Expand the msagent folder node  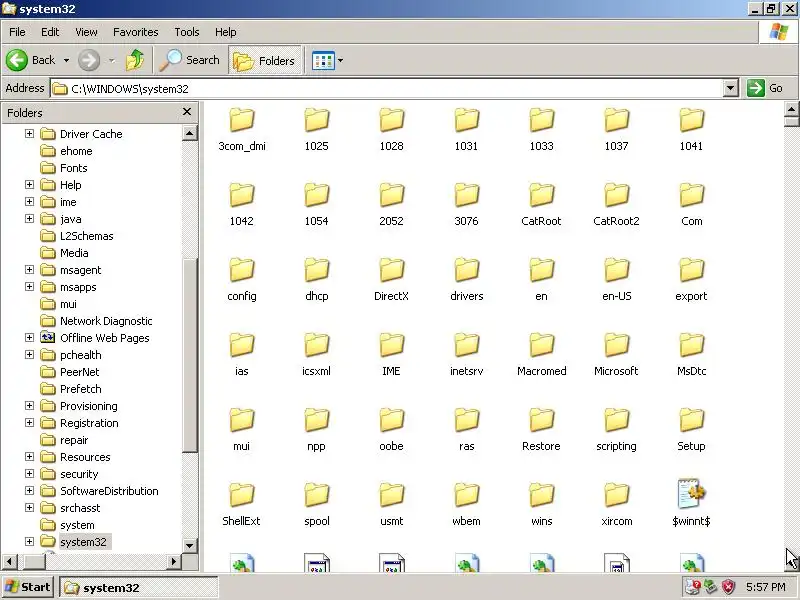(30, 270)
